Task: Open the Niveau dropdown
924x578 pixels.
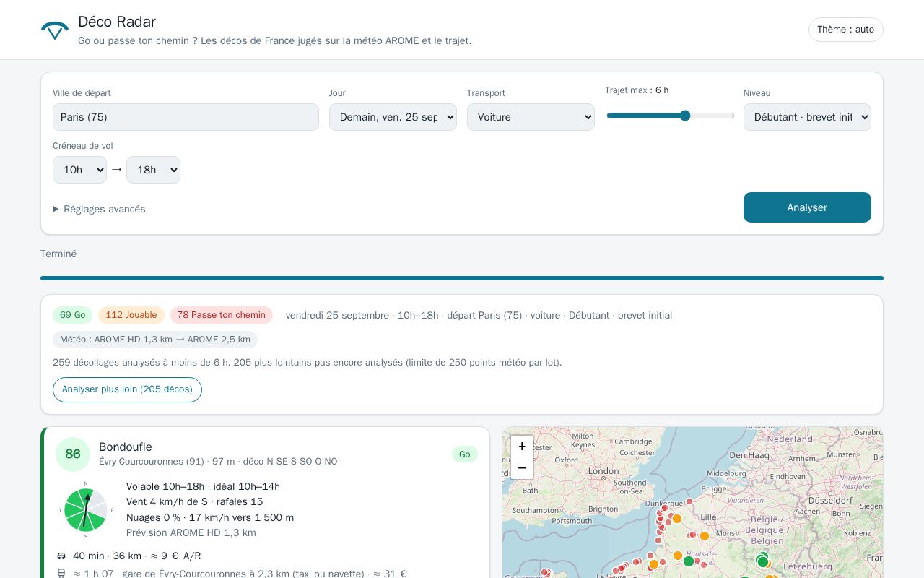Action: (x=807, y=117)
